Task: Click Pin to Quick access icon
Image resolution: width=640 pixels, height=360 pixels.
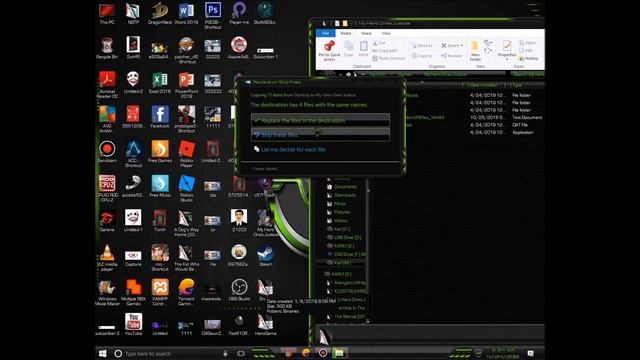Action: pos(329,51)
